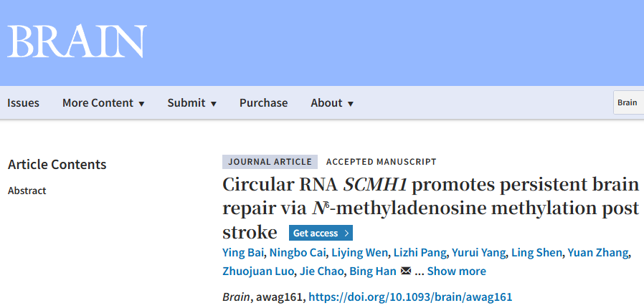The width and height of the screenshot is (644, 308).
Task: Select the Purchase menu item
Action: [264, 102]
